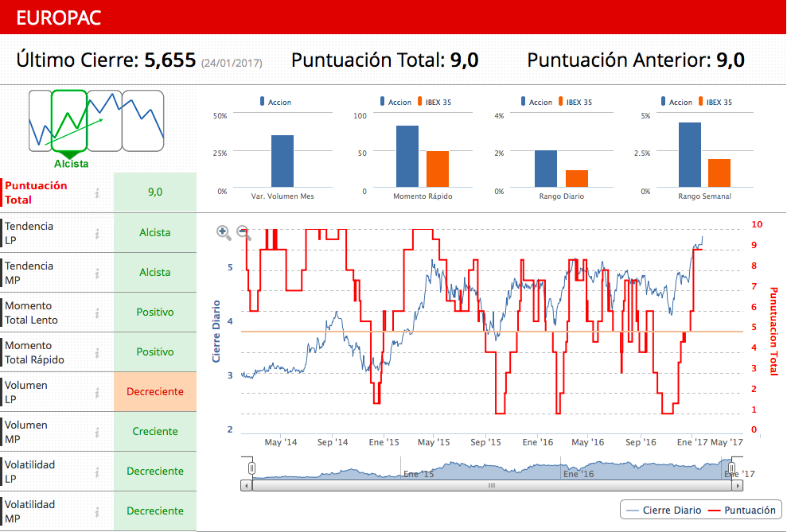The image size is (787, 532).
Task: Click the EUROPAC header title
Action: [x=59, y=17]
